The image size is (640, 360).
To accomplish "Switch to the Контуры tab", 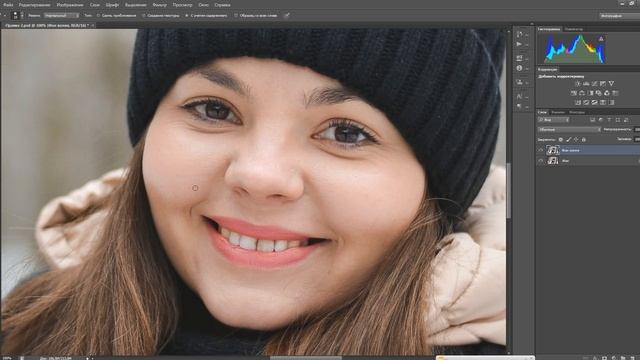I will click(x=577, y=112).
